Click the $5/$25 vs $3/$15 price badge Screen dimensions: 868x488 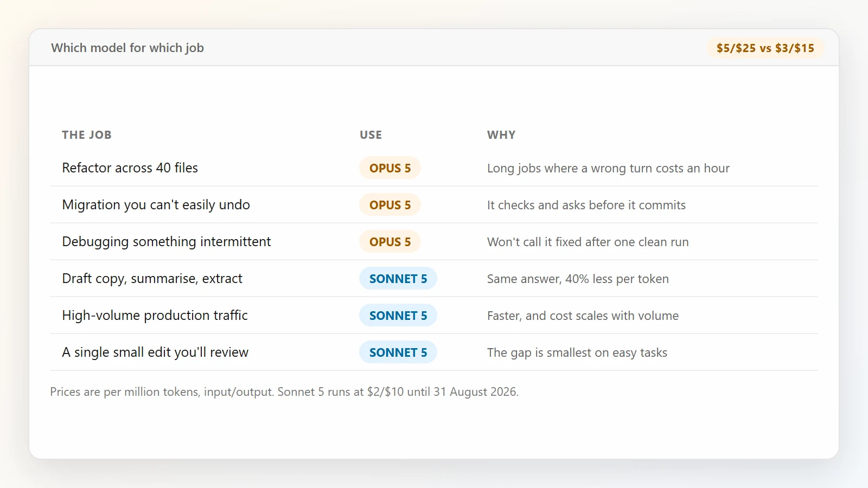(x=765, y=48)
